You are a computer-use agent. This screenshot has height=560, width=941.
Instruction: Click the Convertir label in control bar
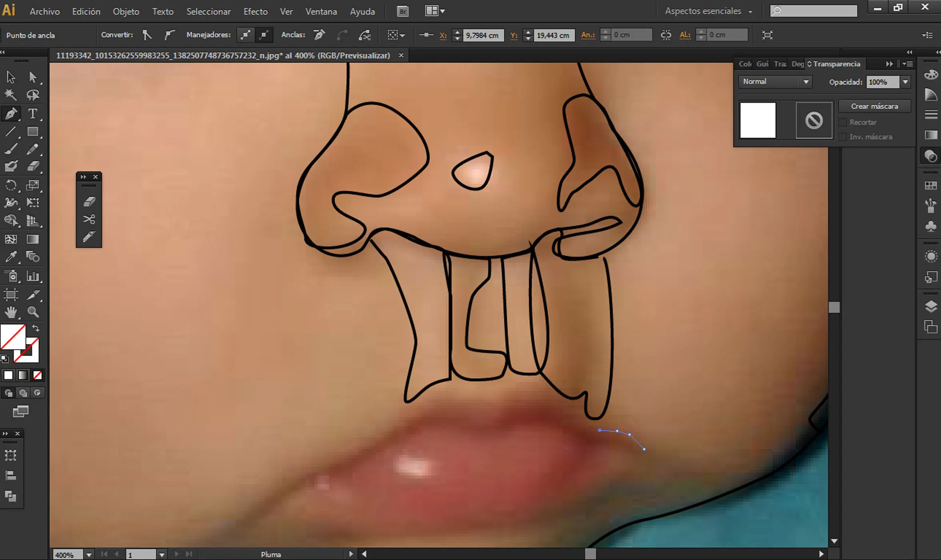click(117, 35)
